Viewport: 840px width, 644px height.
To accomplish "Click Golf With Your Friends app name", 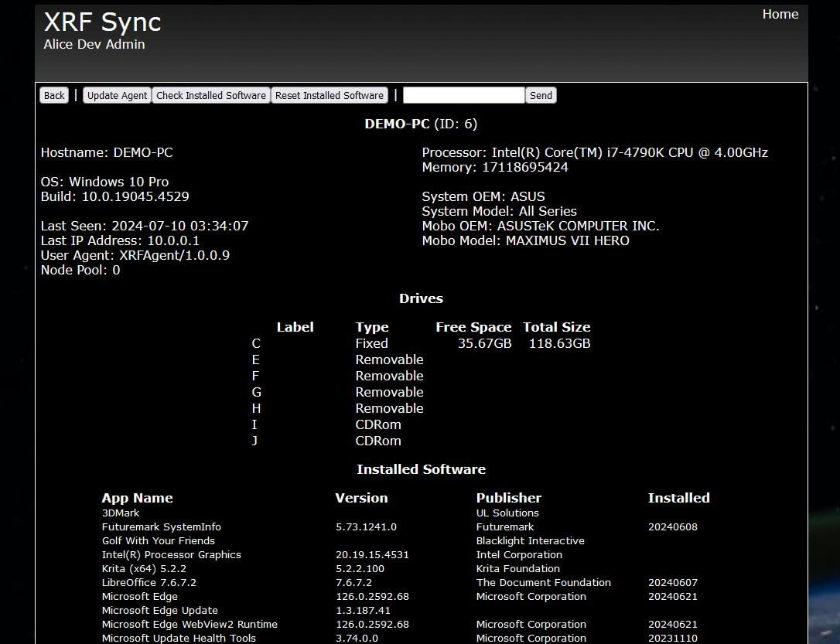I will 158,540.
